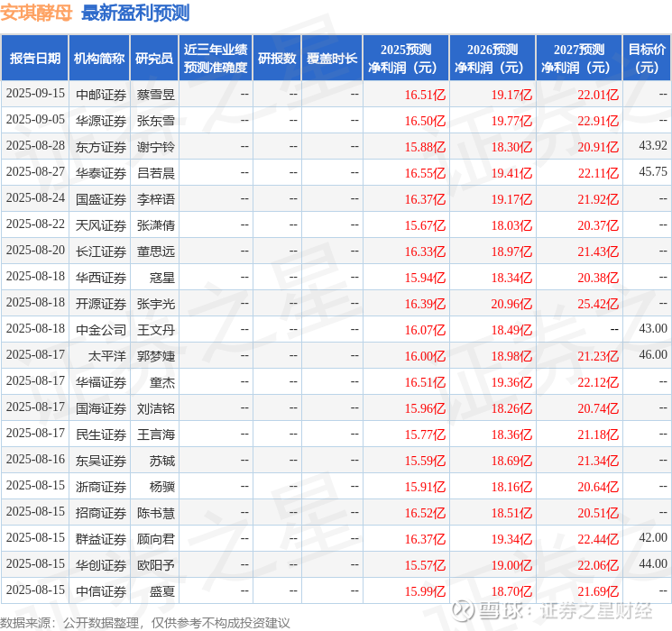Select the 华泰证券 institution cell
The width and height of the screenshot is (672, 631).
(x=101, y=173)
